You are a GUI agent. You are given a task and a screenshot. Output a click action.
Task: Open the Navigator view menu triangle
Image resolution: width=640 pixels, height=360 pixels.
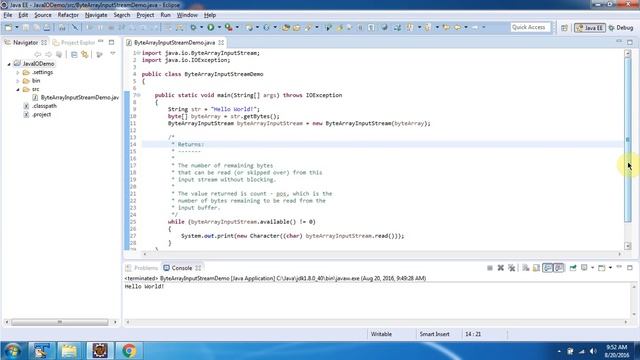[113, 54]
